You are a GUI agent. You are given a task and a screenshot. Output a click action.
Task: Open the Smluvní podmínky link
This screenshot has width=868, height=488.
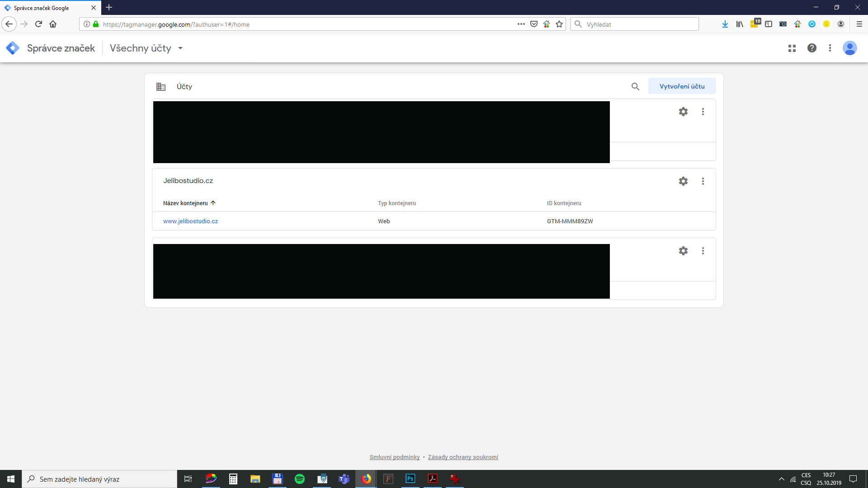pyautogui.click(x=394, y=457)
